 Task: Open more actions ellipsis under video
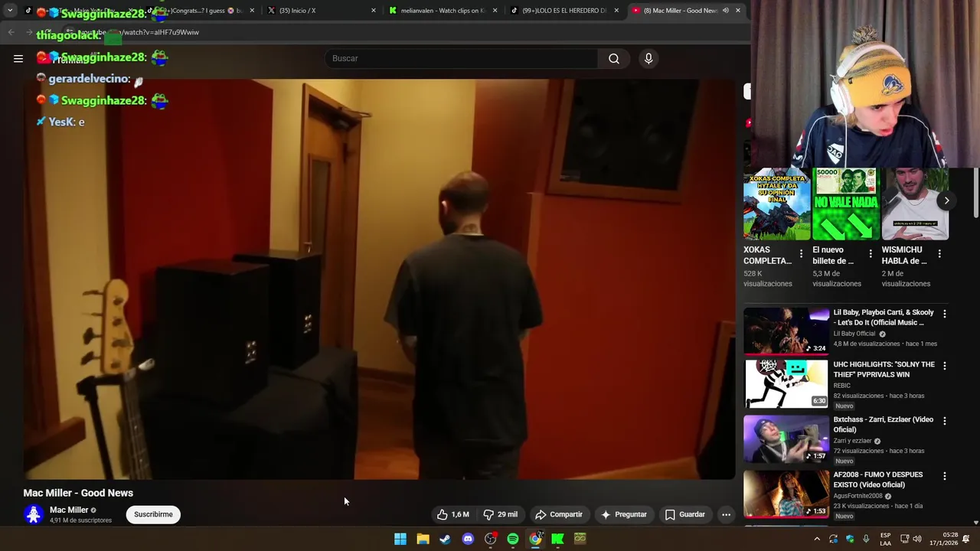(x=726, y=514)
